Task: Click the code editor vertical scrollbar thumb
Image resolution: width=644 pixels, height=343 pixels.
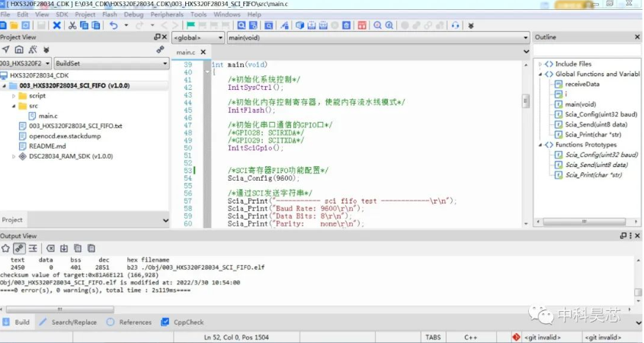Action: tap(526, 101)
